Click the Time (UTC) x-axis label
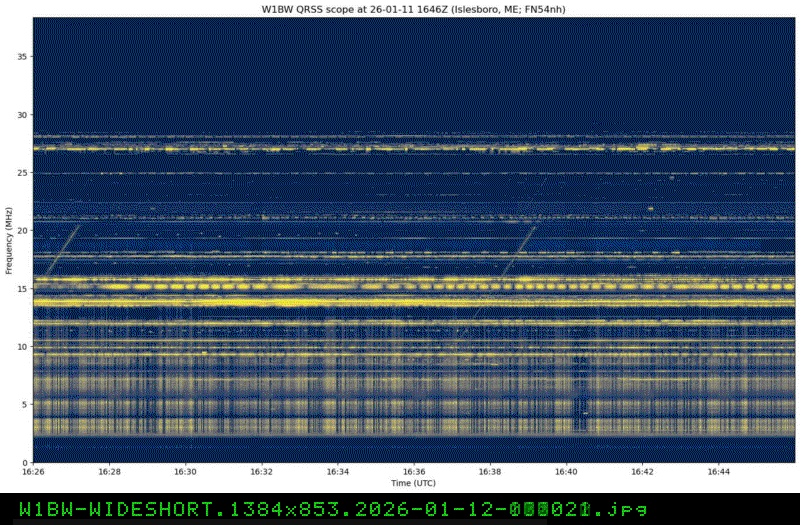Image resolution: width=800 pixels, height=525 pixels. tap(413, 483)
